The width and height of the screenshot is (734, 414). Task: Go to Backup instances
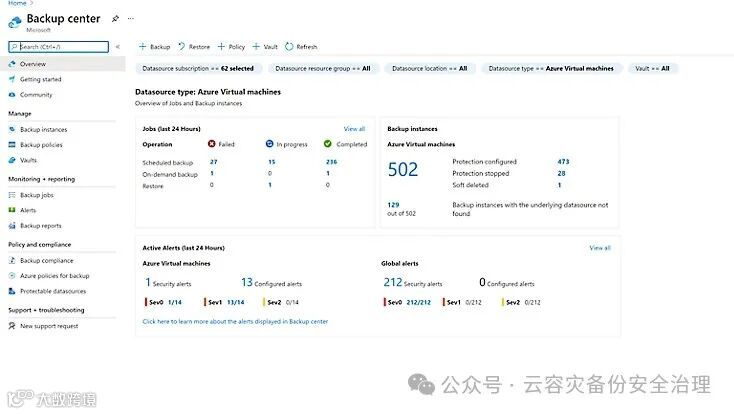[44, 129]
